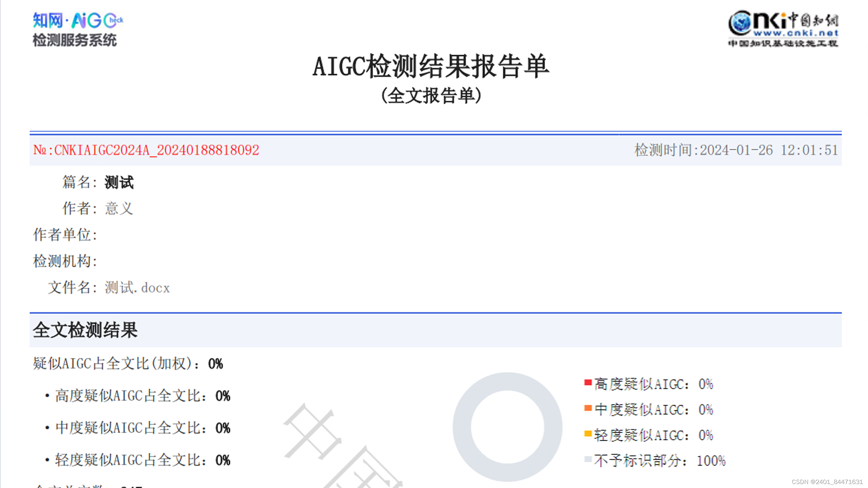868x488 pixels.
Task: Click the gray donut chart ring
Action: [x=462, y=428]
